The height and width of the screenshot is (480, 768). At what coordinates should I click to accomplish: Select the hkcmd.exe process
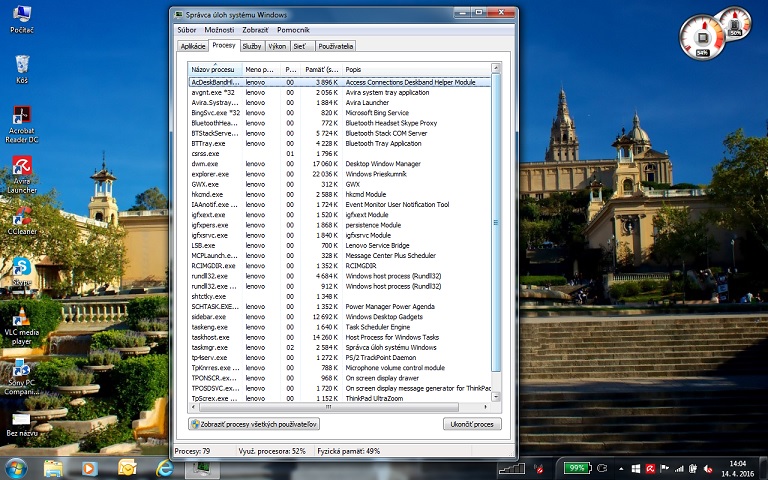click(339, 194)
